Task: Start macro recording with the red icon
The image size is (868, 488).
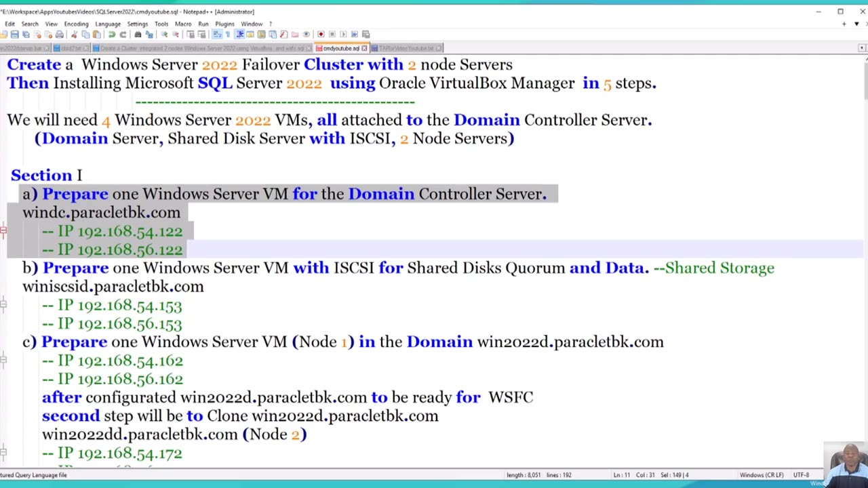Action: (321, 34)
